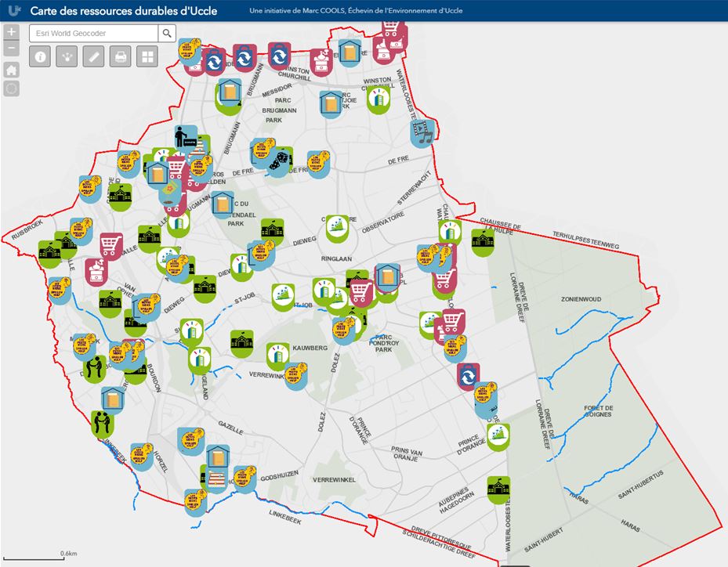Open the basemap gallery grid
The width and height of the screenshot is (728, 567).
[x=147, y=56]
